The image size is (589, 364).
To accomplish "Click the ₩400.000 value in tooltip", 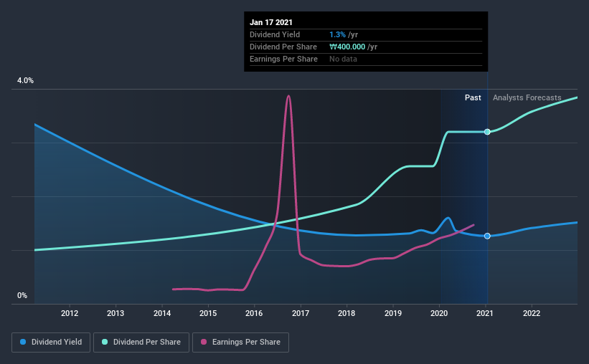I will click(347, 47).
